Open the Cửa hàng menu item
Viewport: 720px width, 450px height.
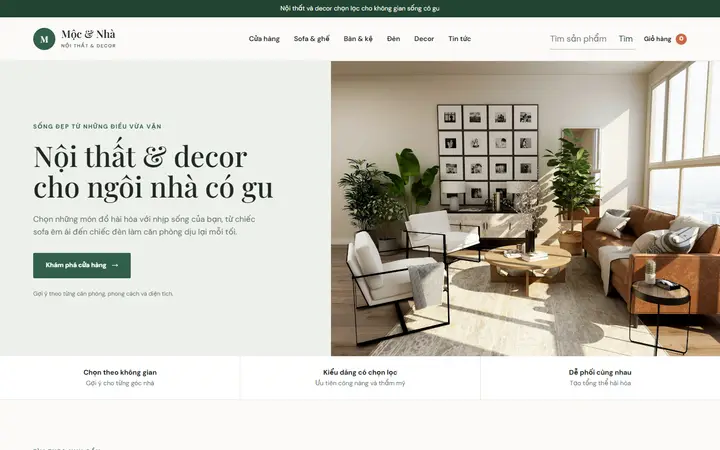(264, 39)
